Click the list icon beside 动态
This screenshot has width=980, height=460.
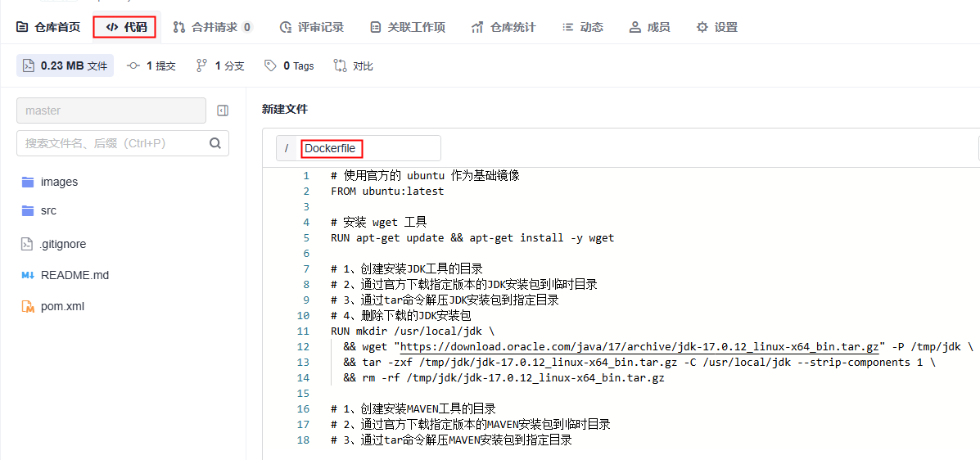(x=567, y=27)
